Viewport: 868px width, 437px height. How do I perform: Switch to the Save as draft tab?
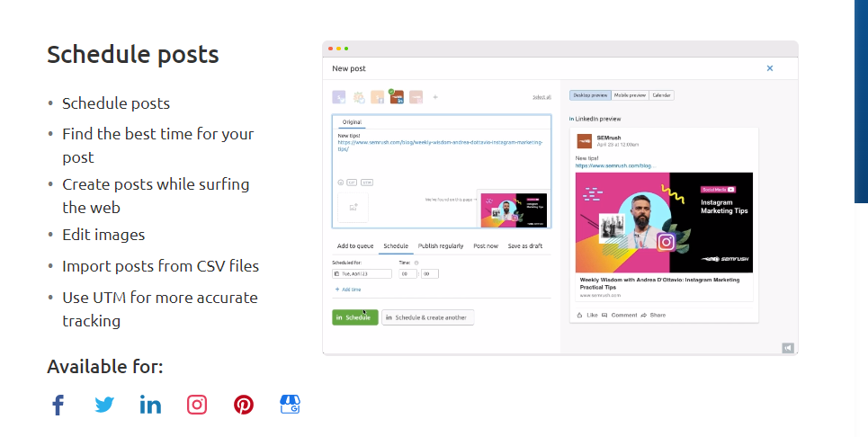pos(524,246)
